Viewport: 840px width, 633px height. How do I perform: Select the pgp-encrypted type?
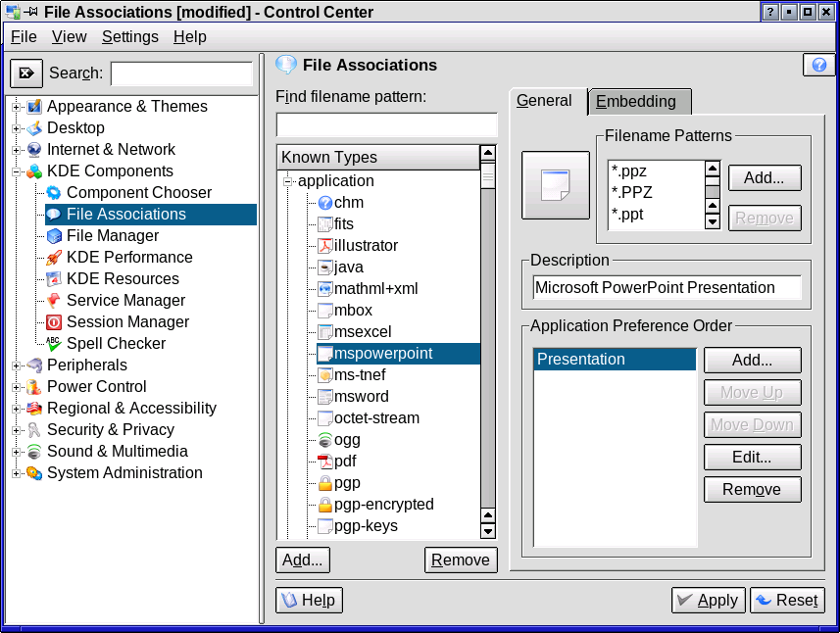383,505
